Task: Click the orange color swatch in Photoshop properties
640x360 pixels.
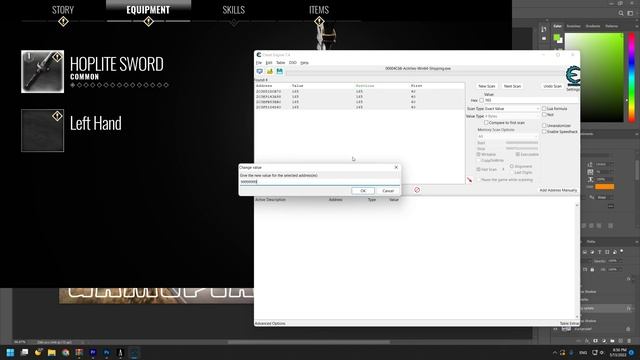Action: pyautogui.click(x=604, y=187)
